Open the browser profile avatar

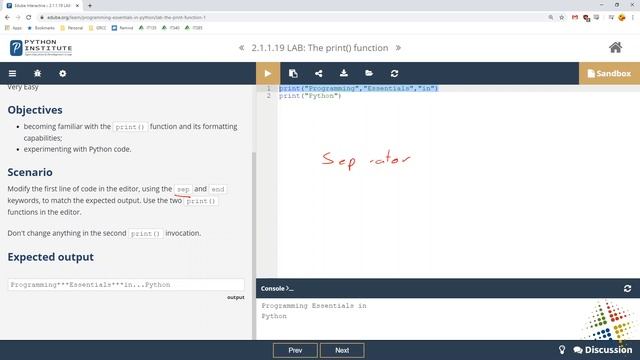point(622,18)
